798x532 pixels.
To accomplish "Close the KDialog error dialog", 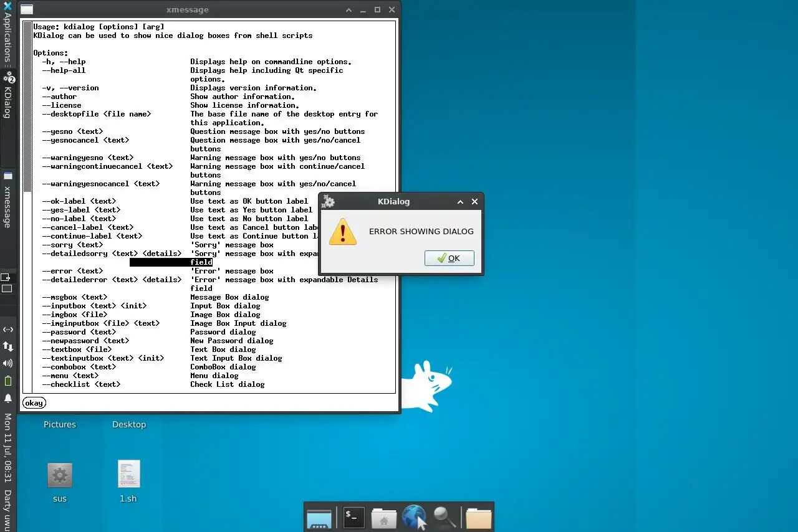I will coord(474,202).
